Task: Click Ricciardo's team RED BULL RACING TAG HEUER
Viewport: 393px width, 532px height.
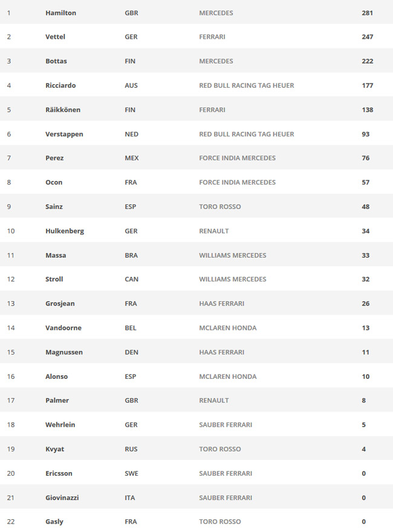Action: click(247, 85)
